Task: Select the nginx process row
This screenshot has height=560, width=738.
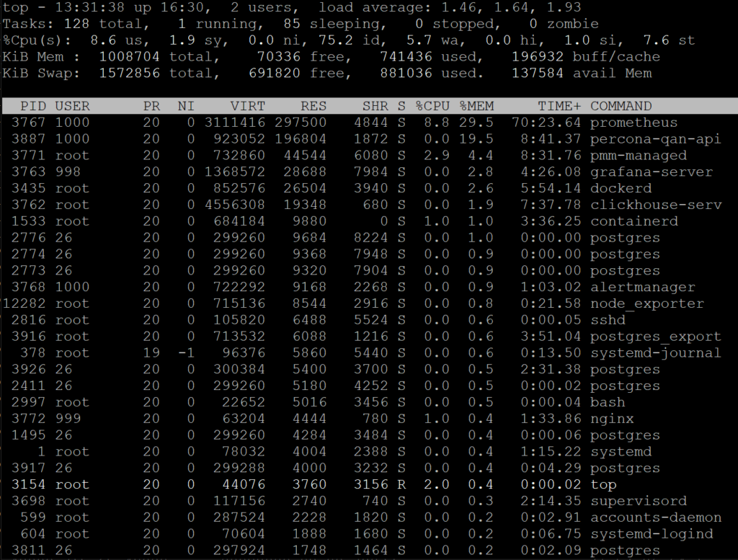Action: 612,419
